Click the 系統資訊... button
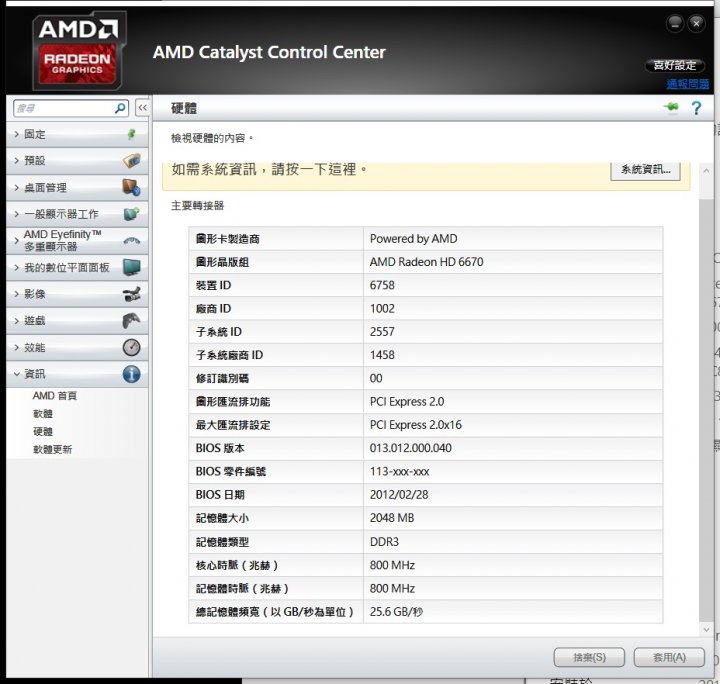The image size is (720, 684). pyautogui.click(x=646, y=169)
